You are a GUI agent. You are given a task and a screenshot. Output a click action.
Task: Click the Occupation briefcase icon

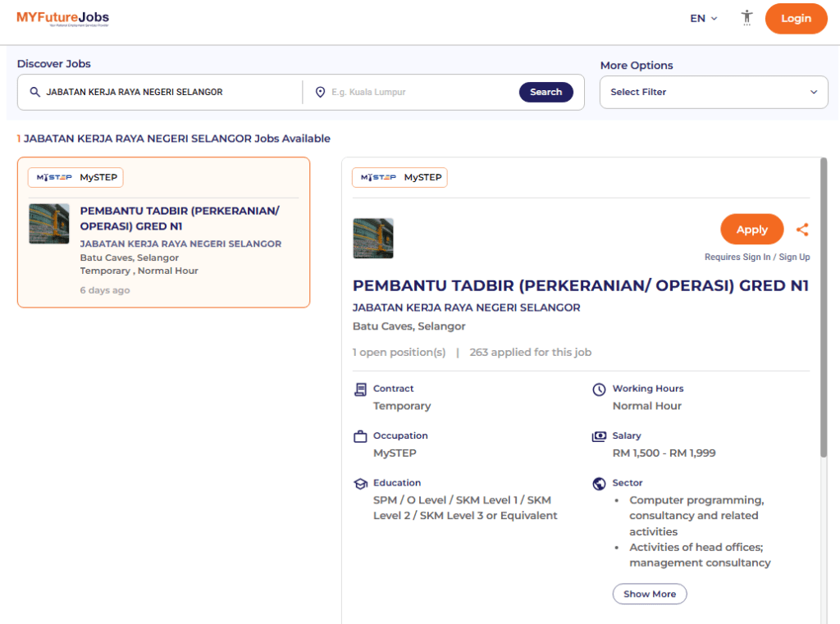pyautogui.click(x=361, y=436)
